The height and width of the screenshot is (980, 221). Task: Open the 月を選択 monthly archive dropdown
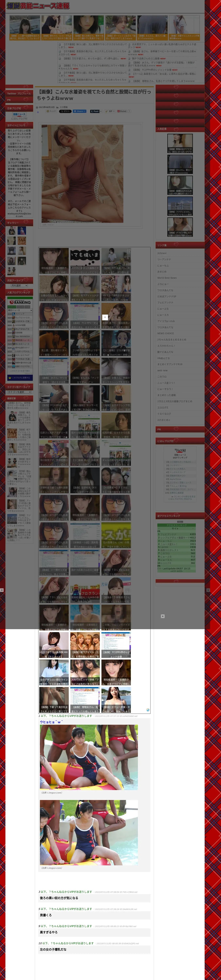point(19,285)
